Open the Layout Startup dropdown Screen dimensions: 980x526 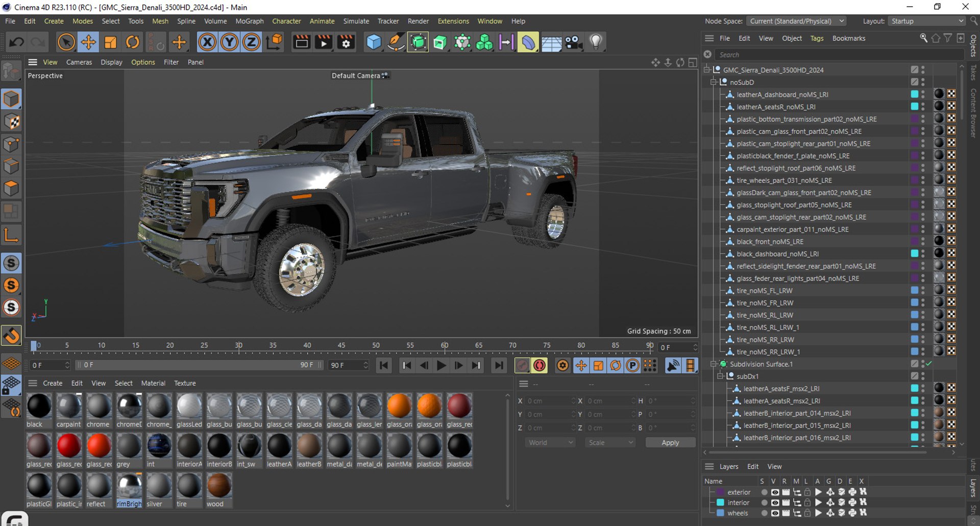tap(926, 21)
